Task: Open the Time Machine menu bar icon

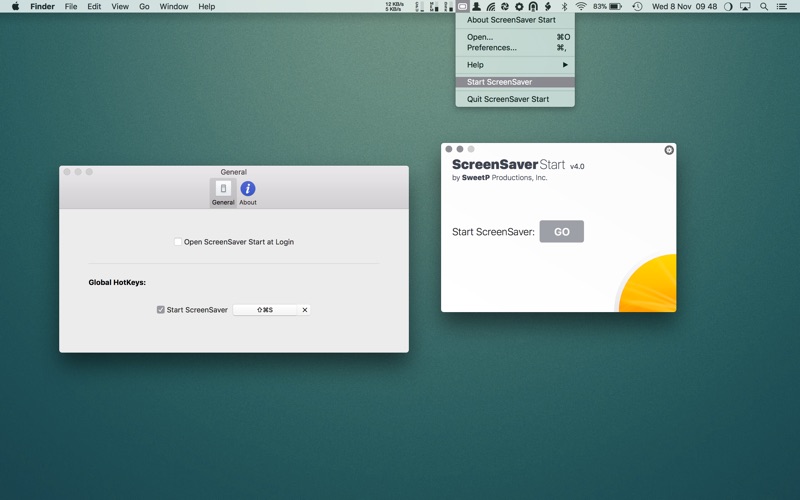Action: (x=637, y=7)
